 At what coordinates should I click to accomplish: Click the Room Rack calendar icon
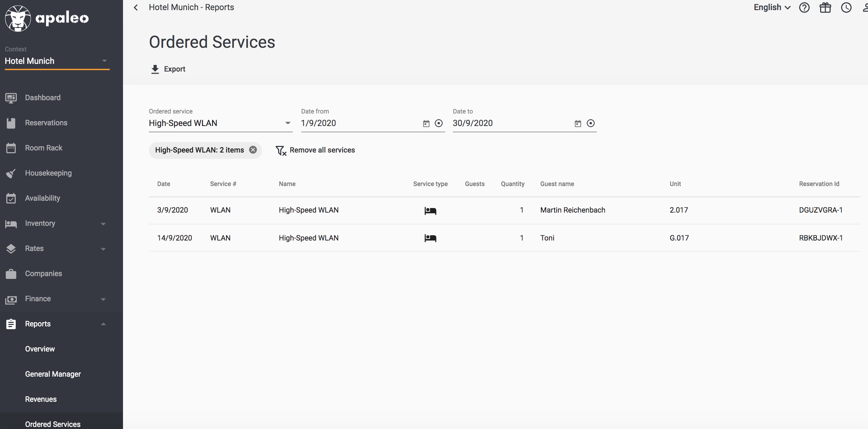[x=11, y=148]
